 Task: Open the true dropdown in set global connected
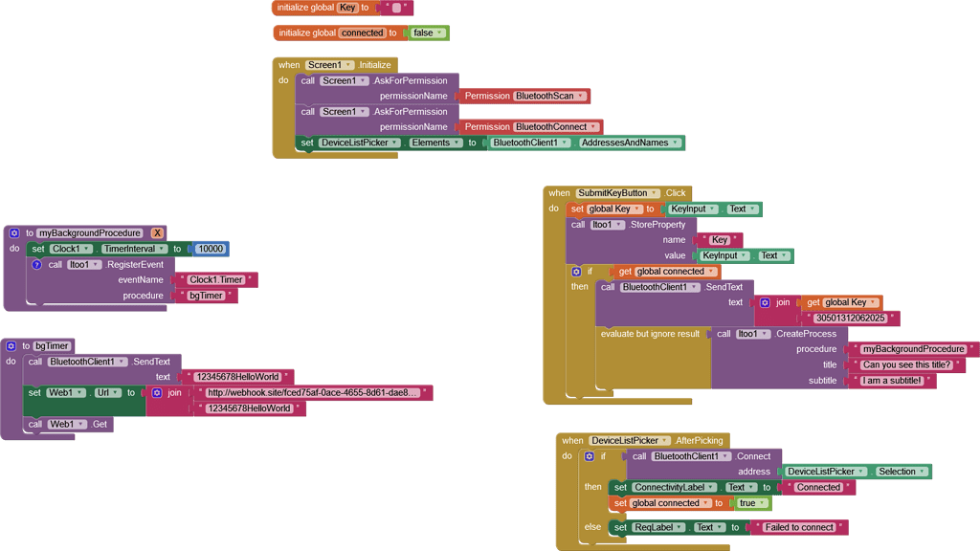[x=762, y=503]
